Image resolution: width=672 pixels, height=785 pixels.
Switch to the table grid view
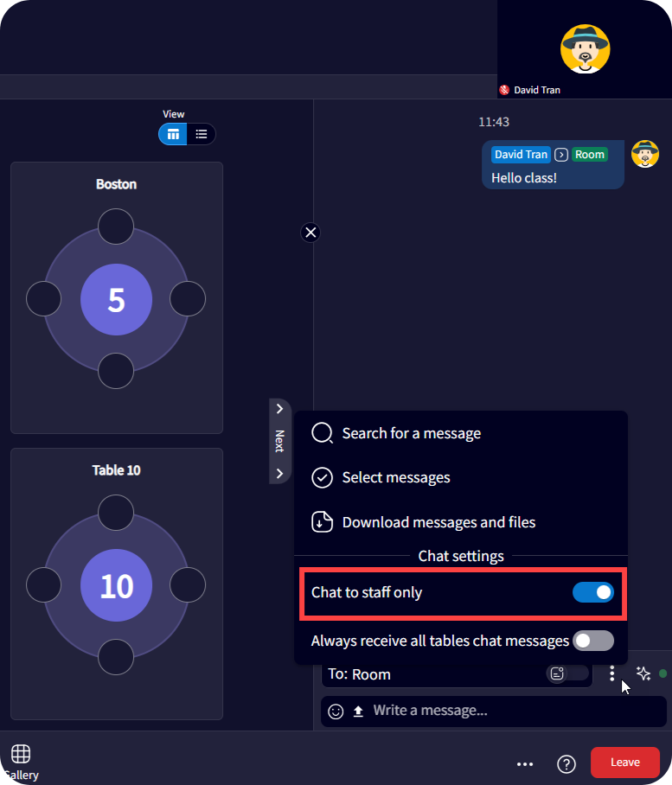(173, 134)
